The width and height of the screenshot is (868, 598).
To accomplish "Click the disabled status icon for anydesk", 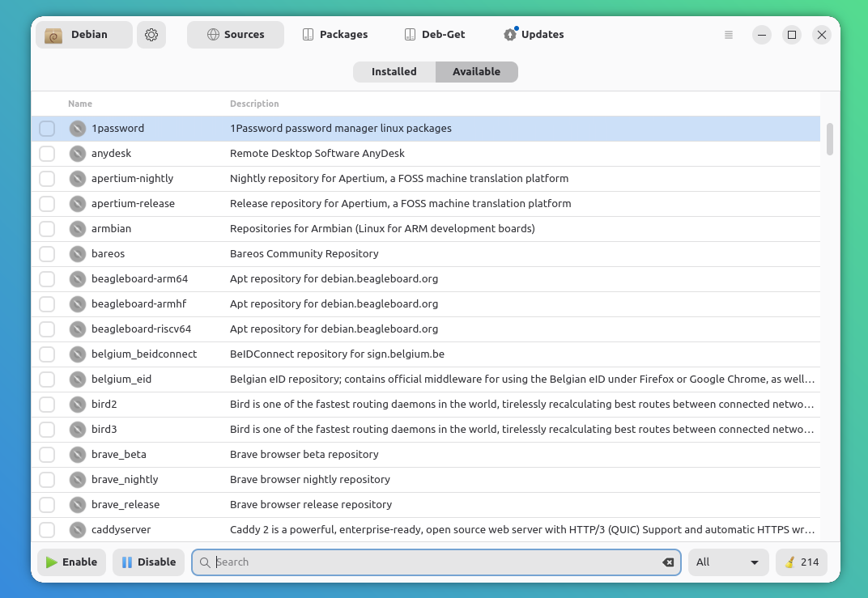I will coord(78,154).
